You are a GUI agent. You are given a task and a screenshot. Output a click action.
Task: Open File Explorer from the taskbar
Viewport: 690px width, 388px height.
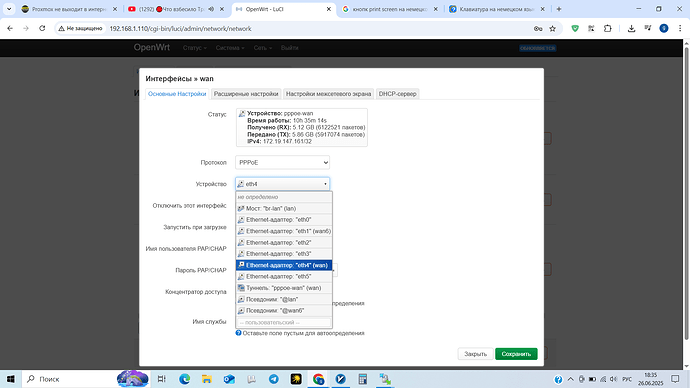[x=206, y=379]
